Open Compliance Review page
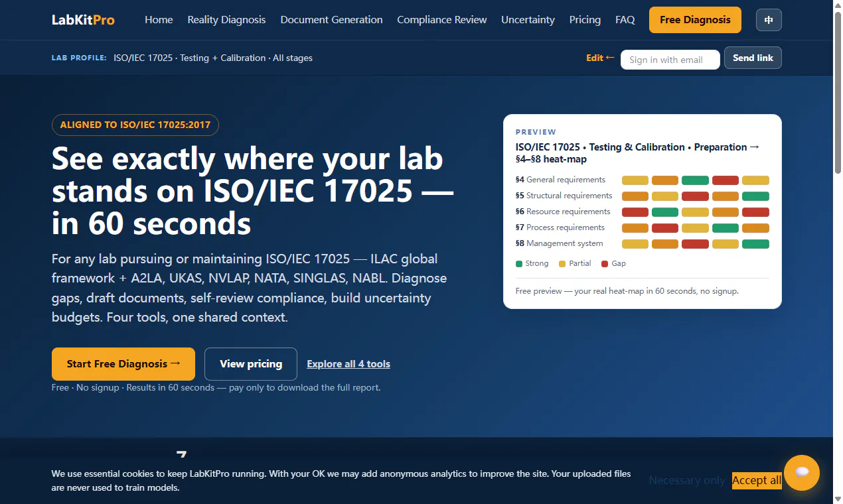Image resolution: width=843 pixels, height=504 pixels. pyautogui.click(x=442, y=20)
